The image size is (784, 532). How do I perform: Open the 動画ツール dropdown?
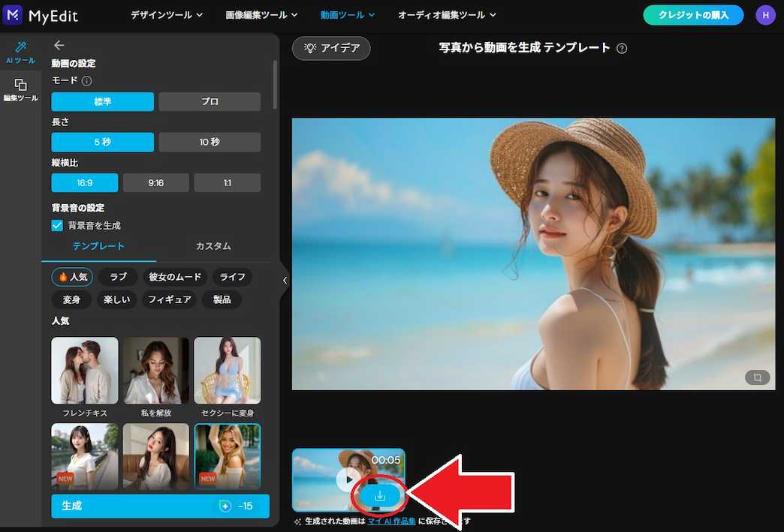tap(347, 14)
